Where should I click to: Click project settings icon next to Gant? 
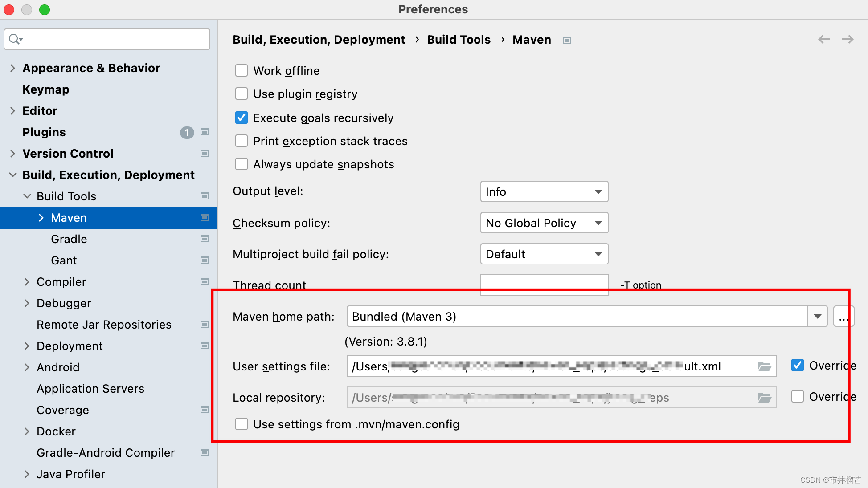tap(205, 260)
